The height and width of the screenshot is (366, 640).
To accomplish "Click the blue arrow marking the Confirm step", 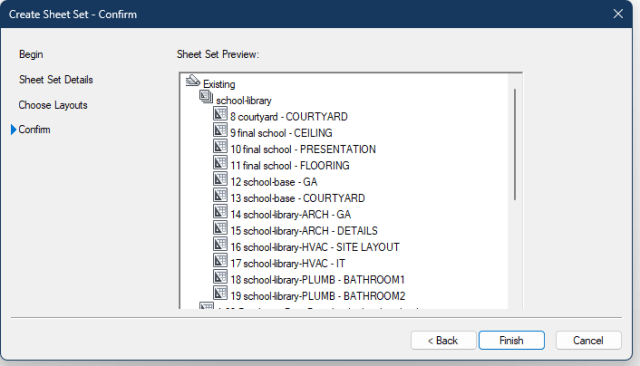I will tap(13, 130).
